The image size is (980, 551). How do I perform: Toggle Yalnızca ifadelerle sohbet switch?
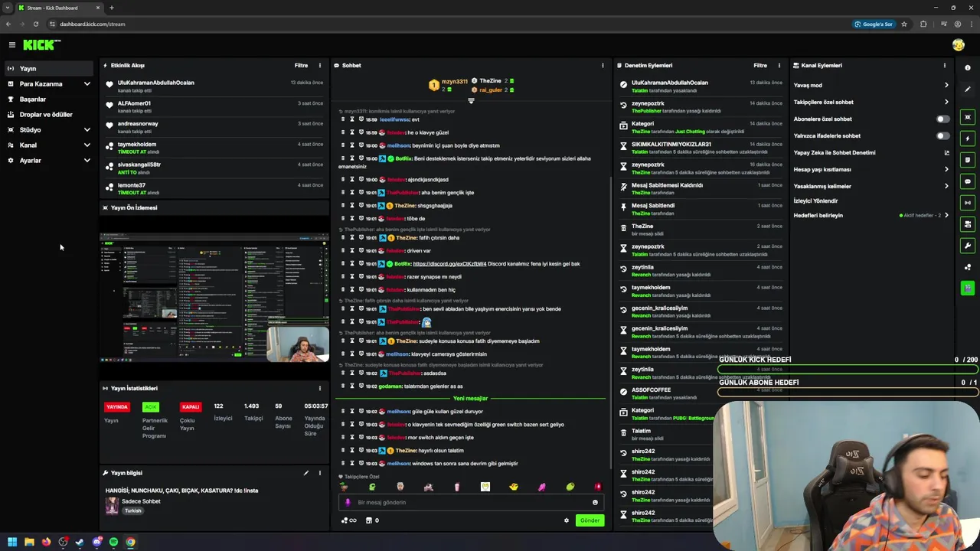[x=943, y=136]
